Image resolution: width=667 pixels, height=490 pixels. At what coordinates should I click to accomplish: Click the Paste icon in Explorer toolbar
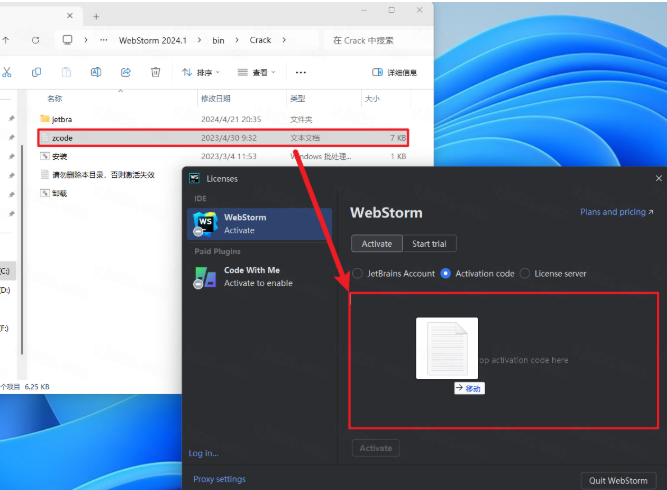coord(66,72)
